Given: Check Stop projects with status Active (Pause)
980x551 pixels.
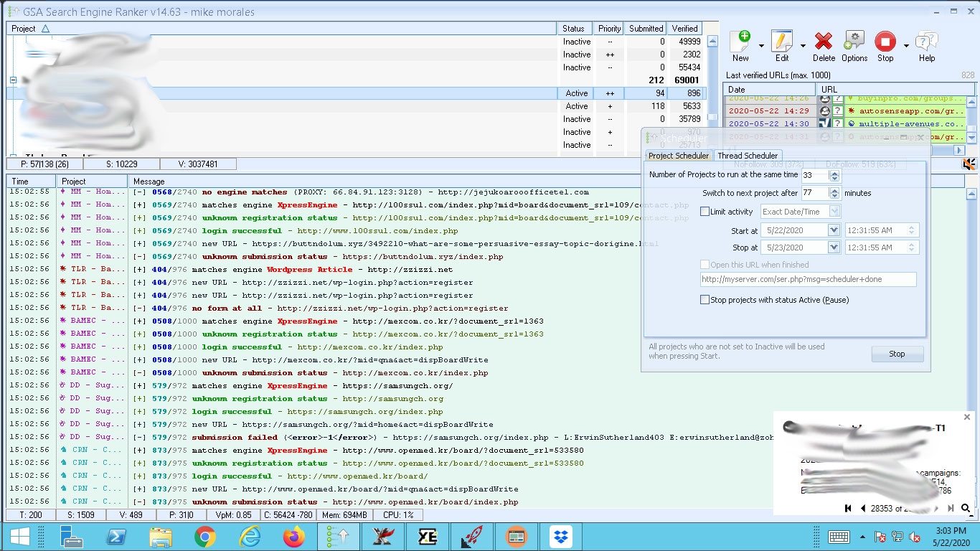Looking at the screenshot, I should 705,300.
